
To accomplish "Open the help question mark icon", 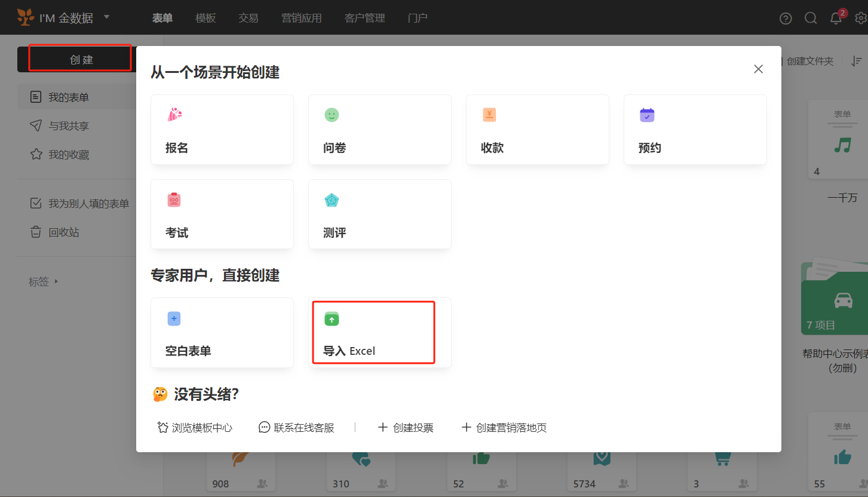I will click(x=786, y=19).
